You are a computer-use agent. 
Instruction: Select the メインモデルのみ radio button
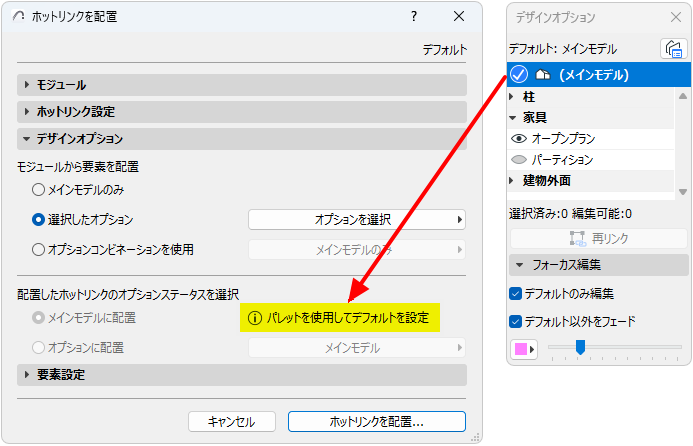(x=38, y=190)
